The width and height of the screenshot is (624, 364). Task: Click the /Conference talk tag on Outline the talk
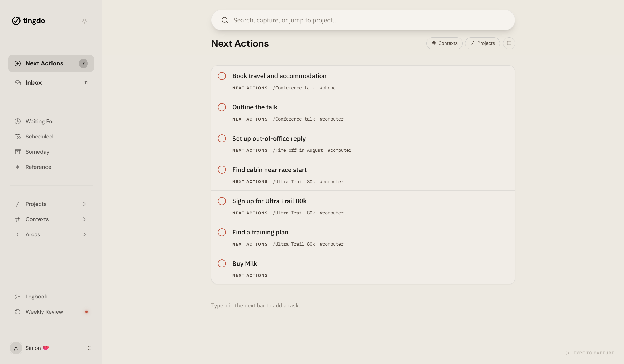coord(294,119)
